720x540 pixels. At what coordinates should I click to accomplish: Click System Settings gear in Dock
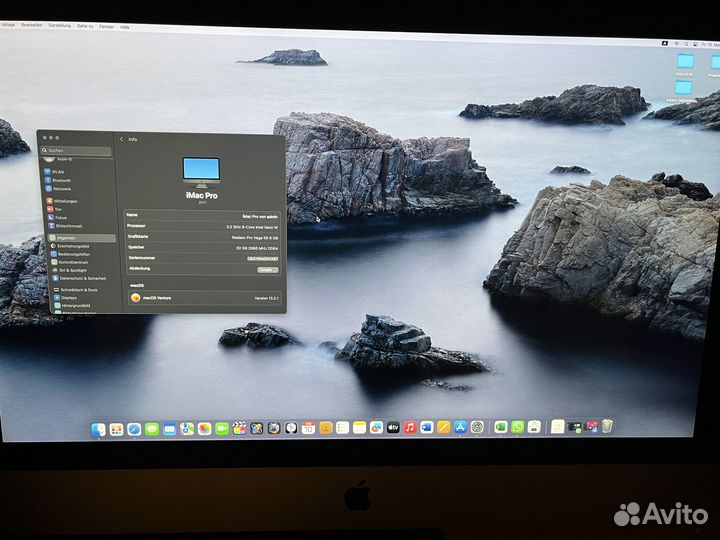pos(477,427)
